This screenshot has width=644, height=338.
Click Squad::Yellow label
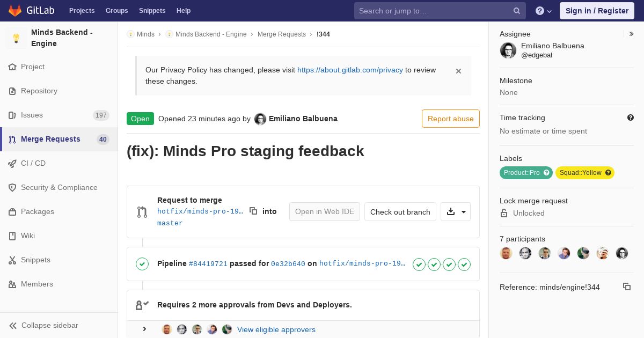585,173
